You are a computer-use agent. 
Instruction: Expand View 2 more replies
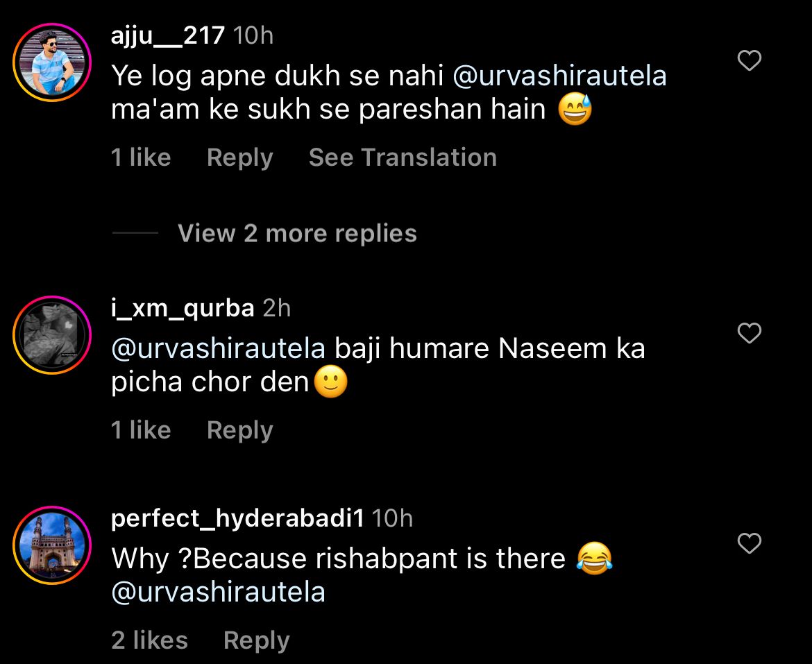tap(296, 233)
